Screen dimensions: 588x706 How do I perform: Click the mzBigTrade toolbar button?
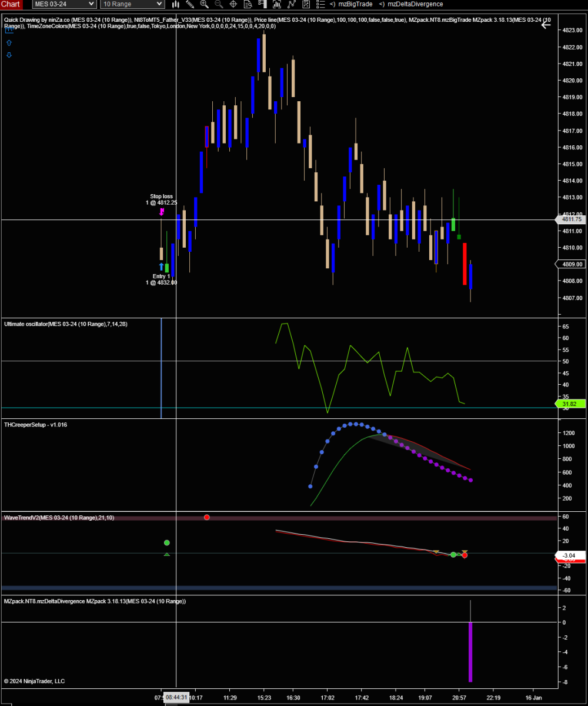[351, 4]
